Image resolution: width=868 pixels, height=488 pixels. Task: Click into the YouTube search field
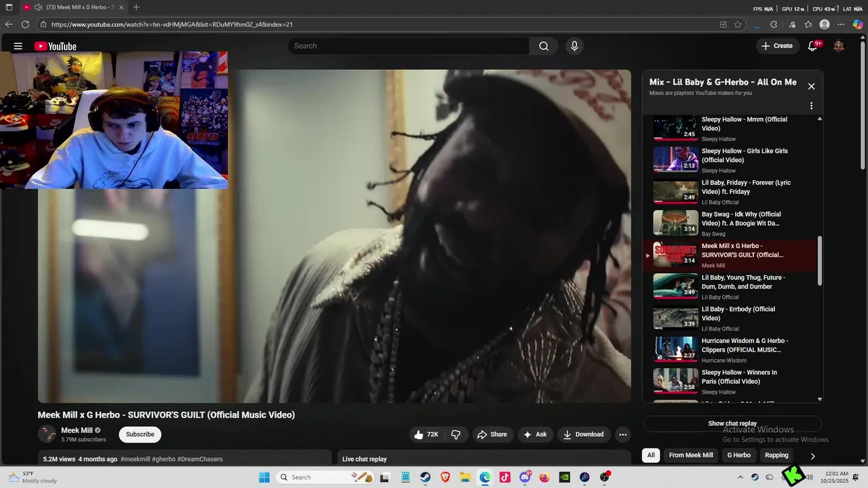pyautogui.click(x=409, y=46)
